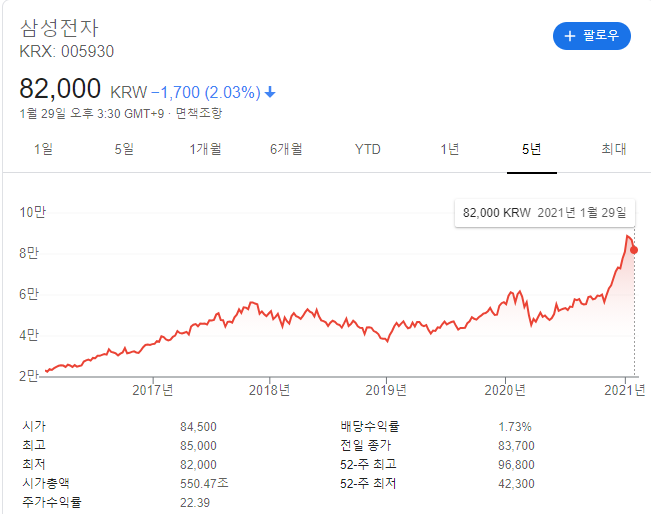Click the 최저 value 82,000
Viewport: 651px width, 514px height.
tap(198, 465)
